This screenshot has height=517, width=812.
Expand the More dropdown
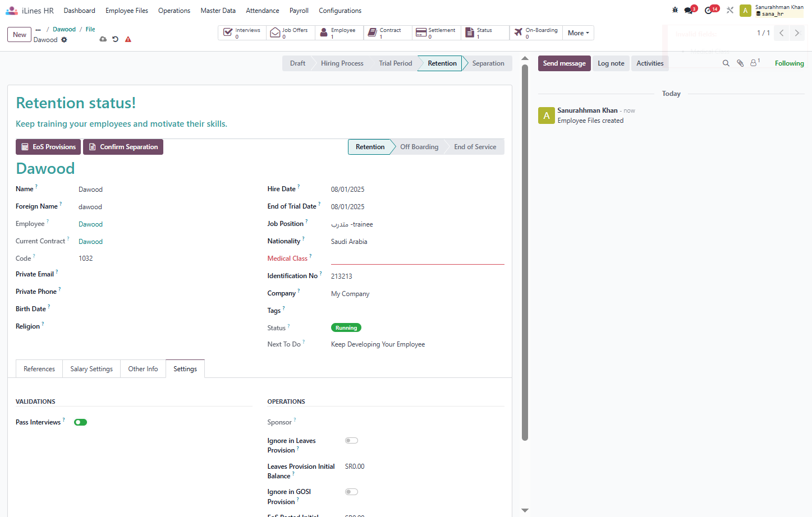(x=578, y=33)
